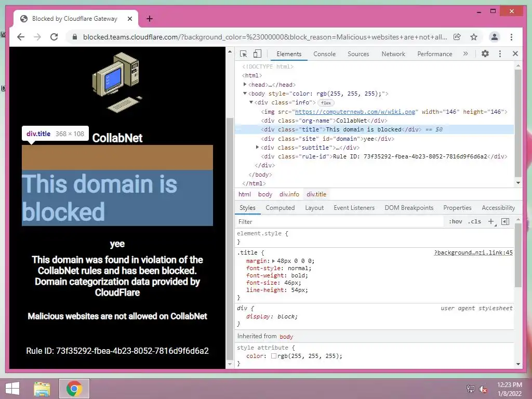The image size is (532, 399).
Task: Bookmark this page with the star
Action: [x=474, y=37]
